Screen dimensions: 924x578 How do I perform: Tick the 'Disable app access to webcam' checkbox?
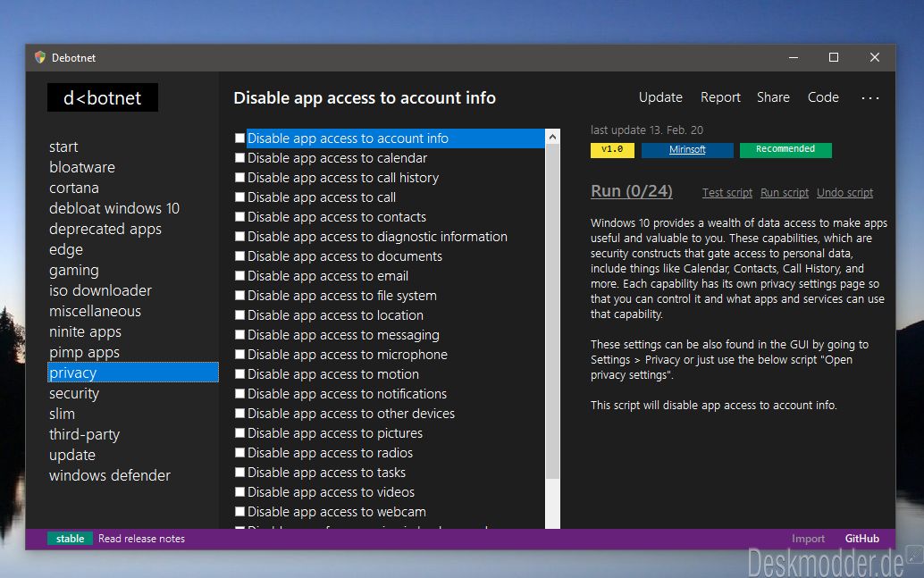coord(239,511)
